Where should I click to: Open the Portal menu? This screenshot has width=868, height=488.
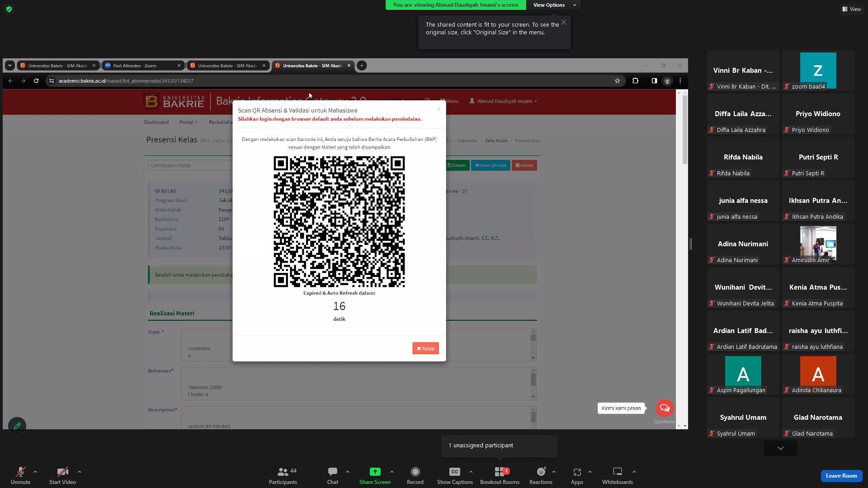(189, 122)
